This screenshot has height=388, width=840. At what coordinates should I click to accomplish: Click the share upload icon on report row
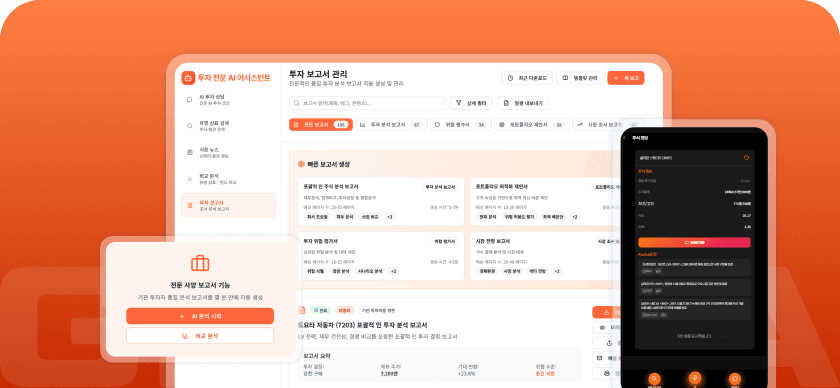(606, 343)
